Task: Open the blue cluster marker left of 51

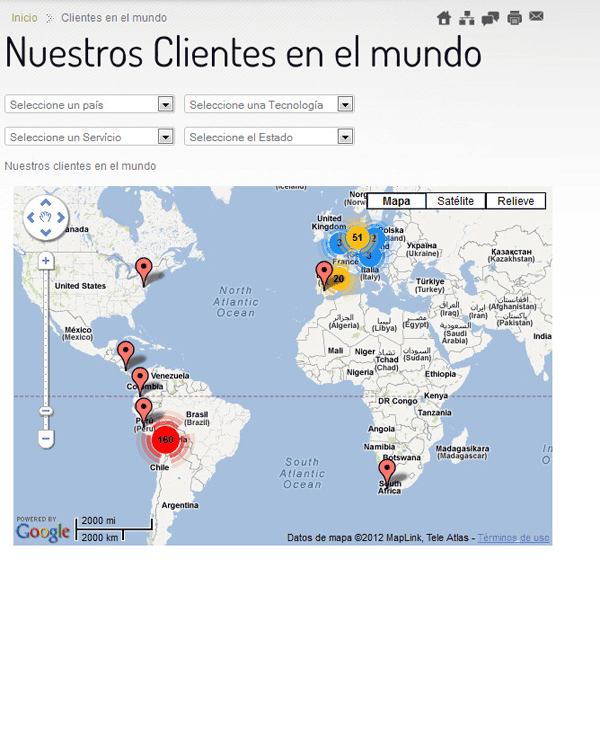Action: click(337, 243)
